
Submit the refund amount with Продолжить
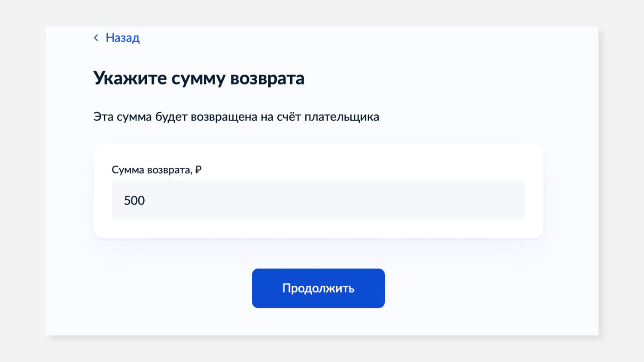tap(318, 288)
